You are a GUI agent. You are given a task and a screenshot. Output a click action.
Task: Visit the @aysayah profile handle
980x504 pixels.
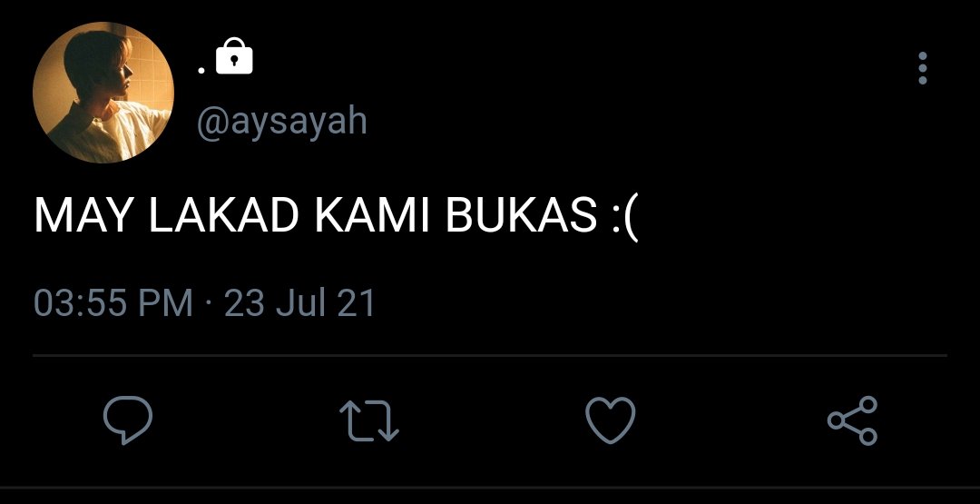[x=282, y=122]
